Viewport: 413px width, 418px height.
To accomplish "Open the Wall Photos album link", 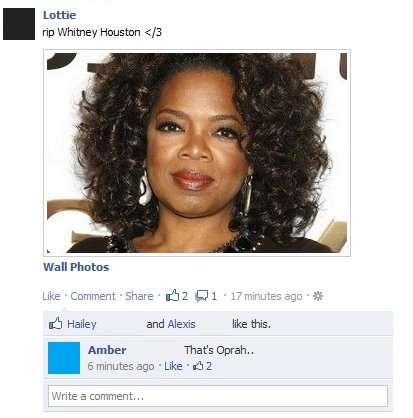I will pyautogui.click(x=76, y=267).
